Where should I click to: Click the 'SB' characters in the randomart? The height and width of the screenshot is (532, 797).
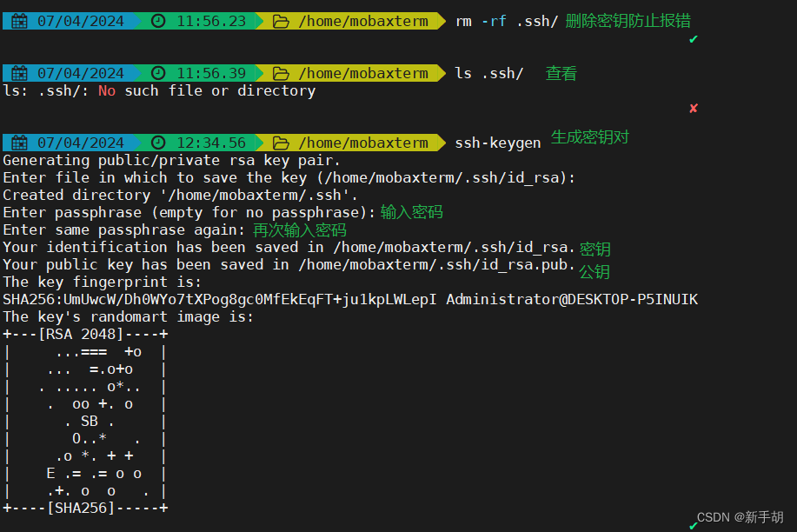pos(90,421)
